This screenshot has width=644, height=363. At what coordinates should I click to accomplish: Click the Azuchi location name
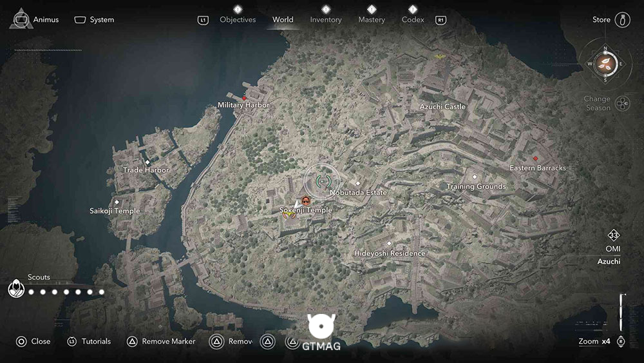pyautogui.click(x=609, y=262)
